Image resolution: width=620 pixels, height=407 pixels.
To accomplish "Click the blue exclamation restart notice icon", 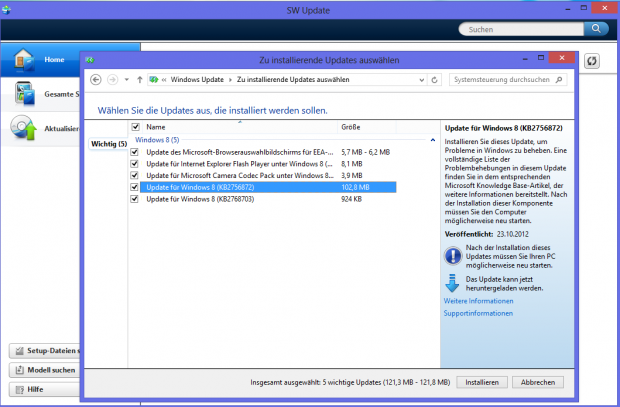I will click(x=453, y=256).
